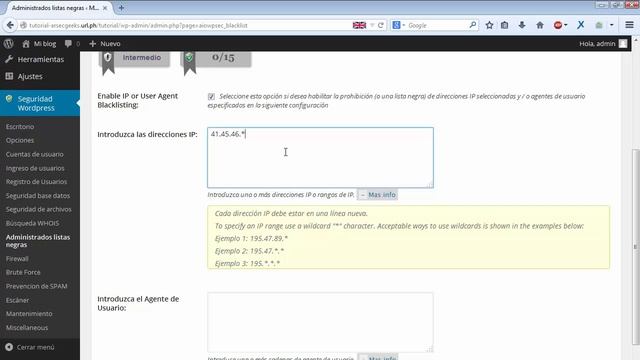Screen dimensions: 640x360
Task: Expand Mas info under user agent field
Action: coord(378,358)
